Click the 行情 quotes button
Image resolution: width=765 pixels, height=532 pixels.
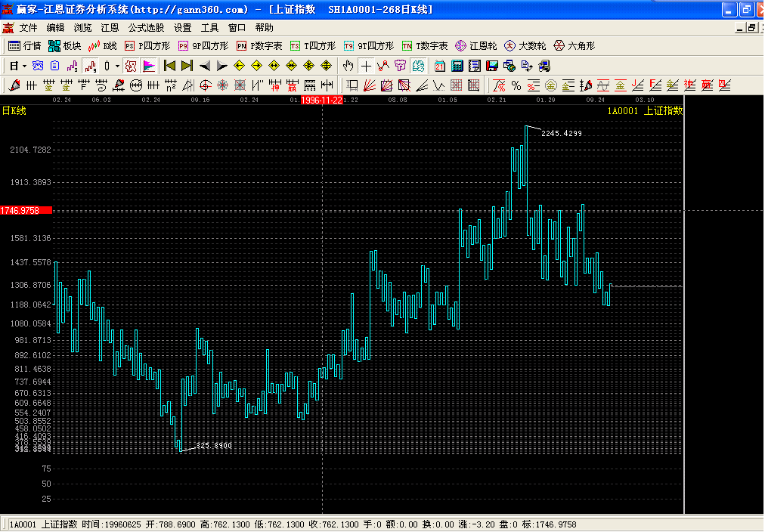click(x=25, y=46)
